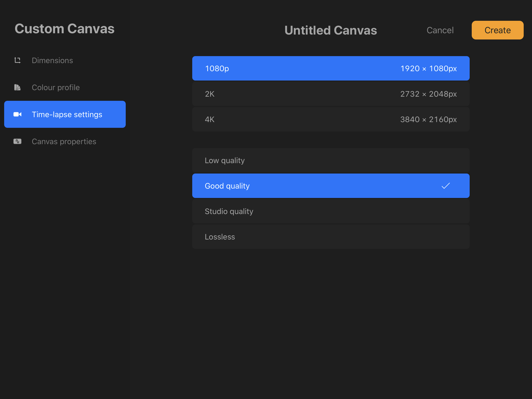Image resolution: width=532 pixels, height=399 pixels.
Task: Rename the Untitled Canvas title
Action: coord(331,30)
